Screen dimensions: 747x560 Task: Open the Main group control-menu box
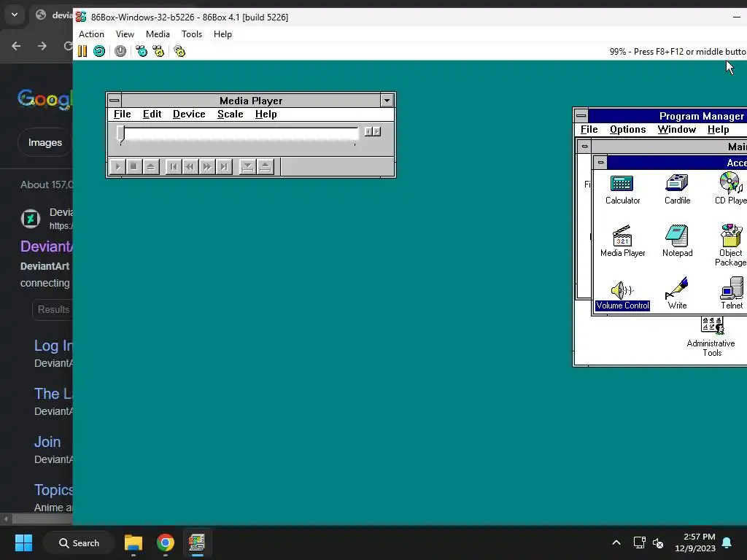[x=584, y=147]
